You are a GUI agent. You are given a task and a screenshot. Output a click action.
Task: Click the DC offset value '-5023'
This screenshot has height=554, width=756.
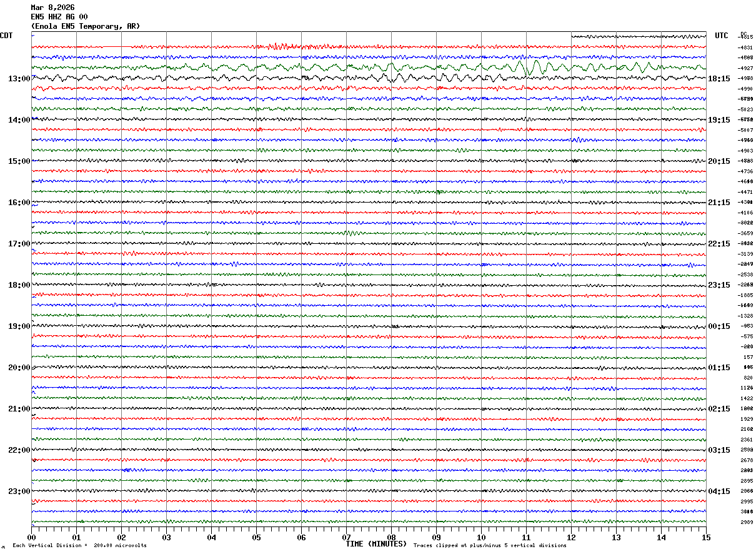[745, 109]
